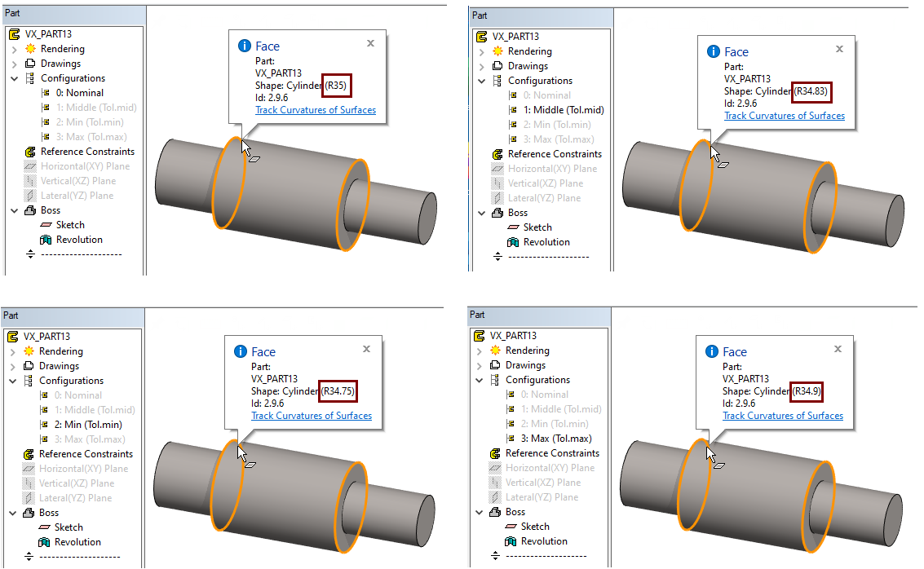This screenshot has height=569, width=924.
Task: Click the Track Curvatures link in the R34.9 popup
Action: [783, 416]
